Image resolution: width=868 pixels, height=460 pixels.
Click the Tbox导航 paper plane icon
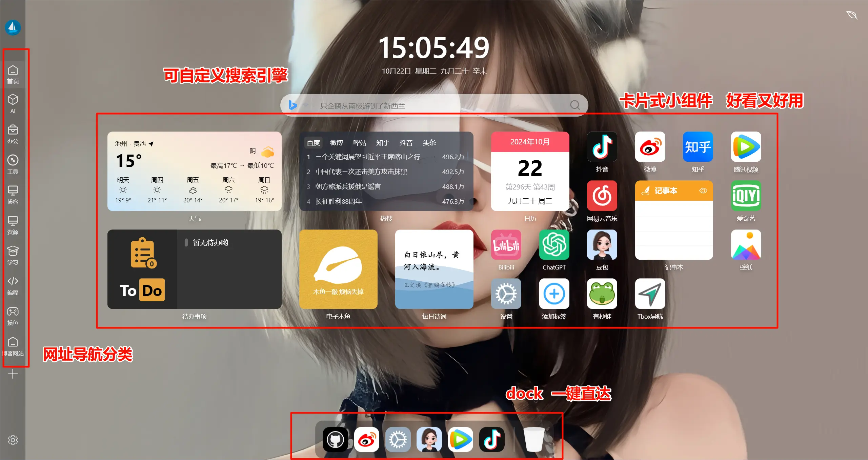point(650,294)
